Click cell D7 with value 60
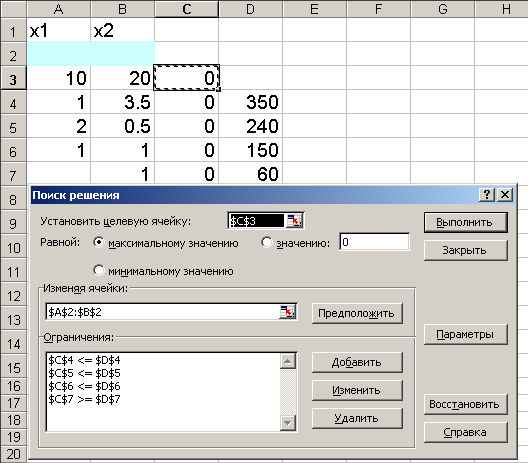Image resolution: width=528 pixels, height=463 pixels. (251, 174)
